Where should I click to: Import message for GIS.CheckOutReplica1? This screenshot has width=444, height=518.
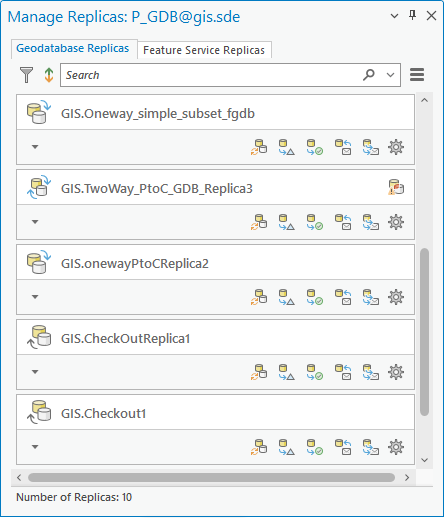tap(343, 372)
